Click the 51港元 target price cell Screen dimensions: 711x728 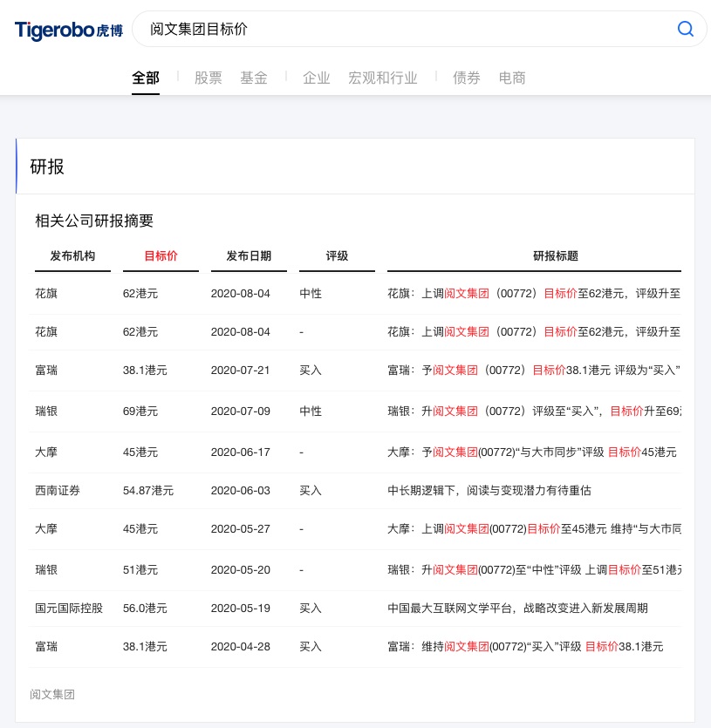pos(140,569)
